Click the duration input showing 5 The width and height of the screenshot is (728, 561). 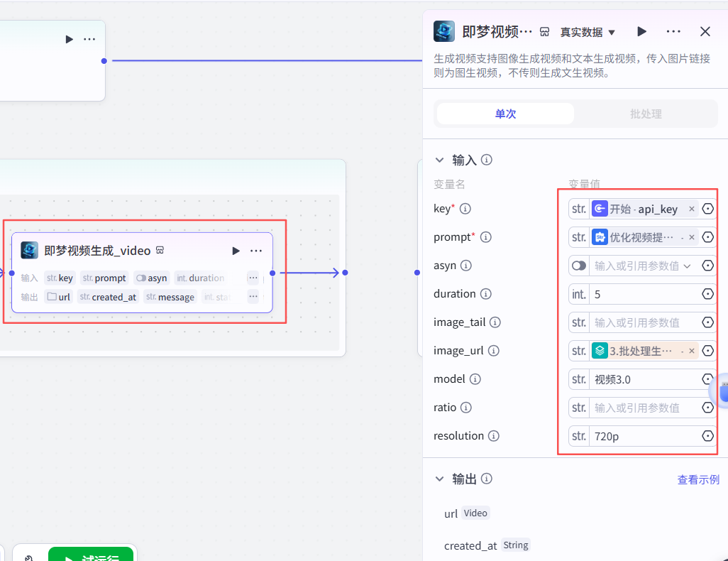642,293
